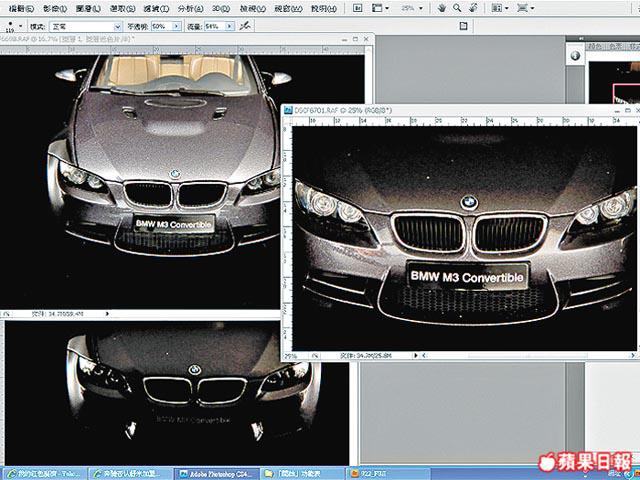640x480 pixels.
Task: Open the 分析(A) menu
Action: click(191, 8)
